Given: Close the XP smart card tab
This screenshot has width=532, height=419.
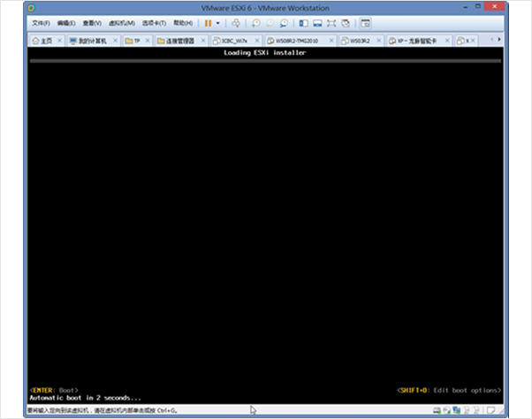Looking at the screenshot, I should pos(447,41).
